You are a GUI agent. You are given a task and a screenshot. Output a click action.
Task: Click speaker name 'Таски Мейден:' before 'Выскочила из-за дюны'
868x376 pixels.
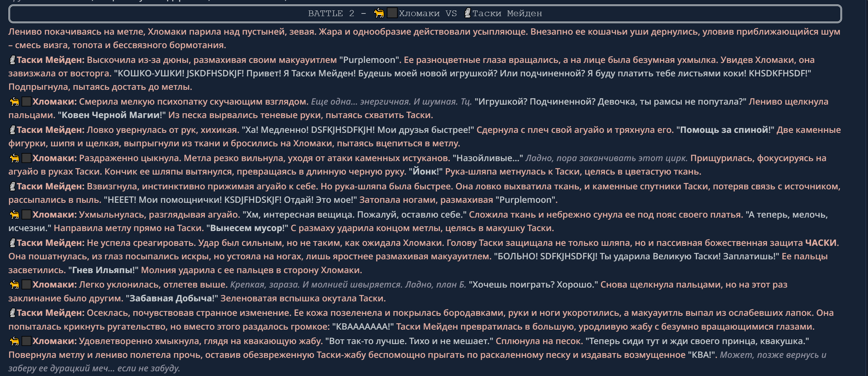coord(50,60)
